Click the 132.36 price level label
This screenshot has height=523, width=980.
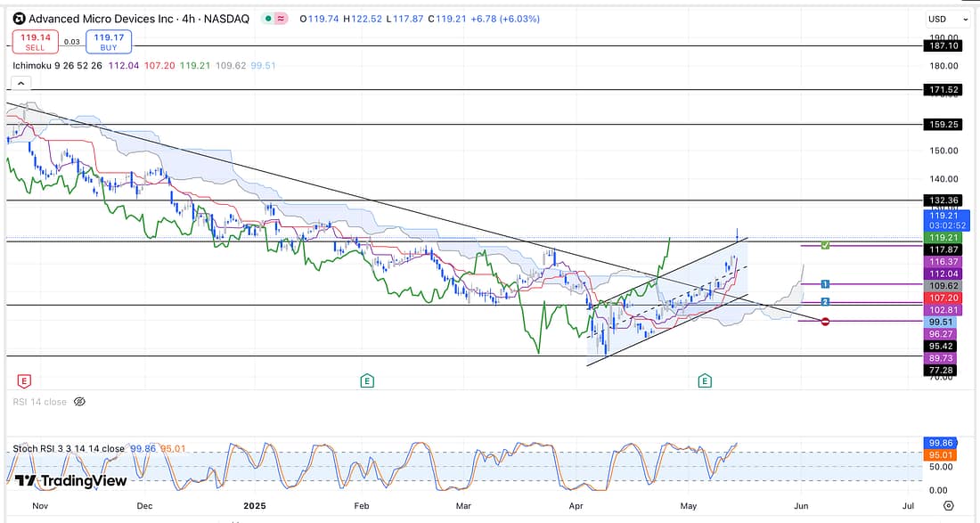point(943,200)
